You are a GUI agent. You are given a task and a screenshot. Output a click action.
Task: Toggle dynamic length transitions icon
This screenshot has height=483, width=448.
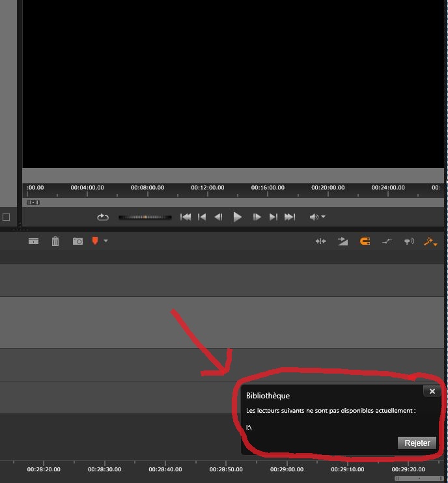coord(343,241)
